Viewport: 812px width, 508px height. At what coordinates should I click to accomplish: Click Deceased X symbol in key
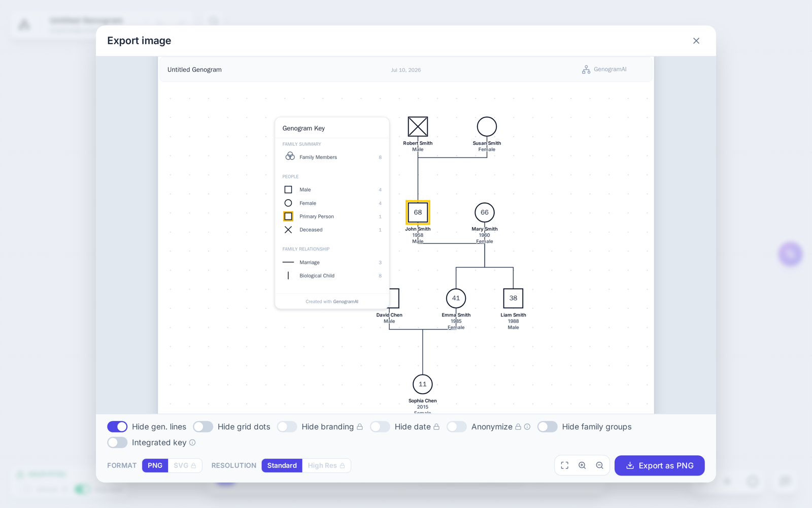[x=288, y=230]
